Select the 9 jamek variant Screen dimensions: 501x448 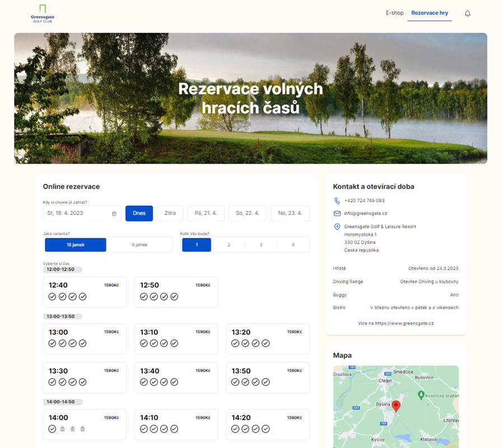(x=139, y=245)
